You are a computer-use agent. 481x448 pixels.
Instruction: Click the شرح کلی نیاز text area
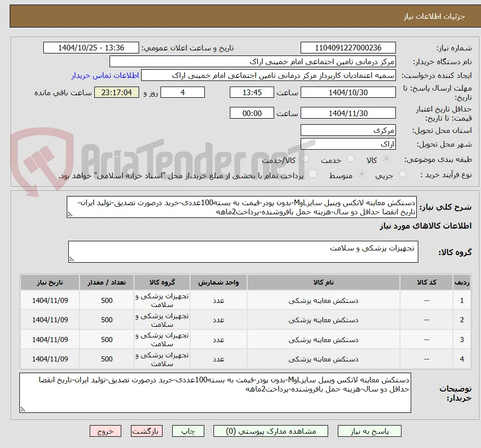pos(242,207)
